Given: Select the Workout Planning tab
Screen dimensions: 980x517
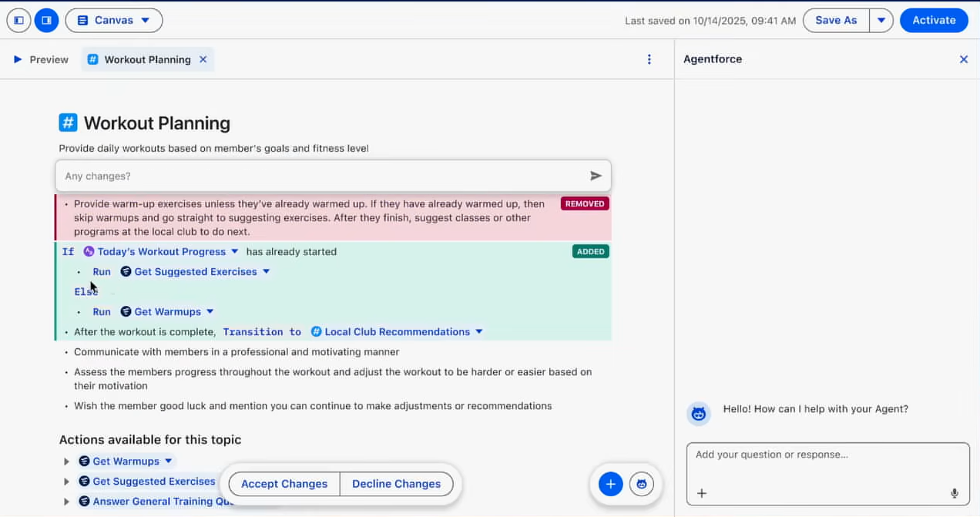Looking at the screenshot, I should tap(147, 59).
